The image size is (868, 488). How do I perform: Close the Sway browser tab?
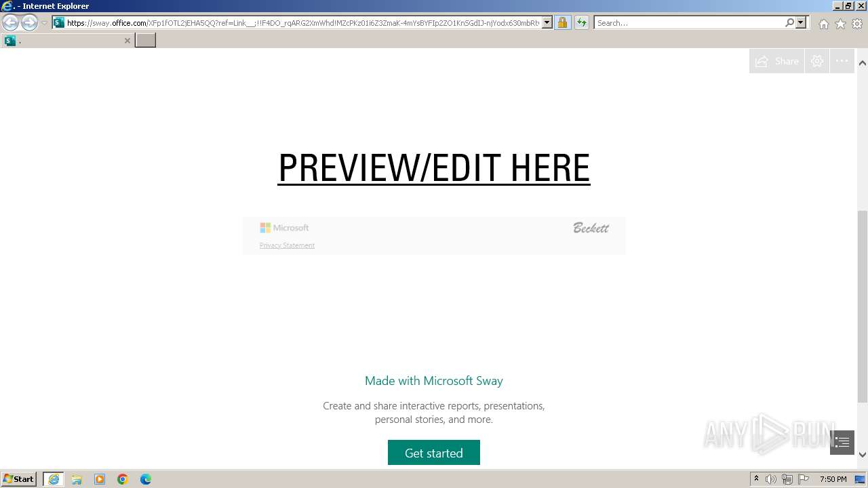(x=127, y=41)
